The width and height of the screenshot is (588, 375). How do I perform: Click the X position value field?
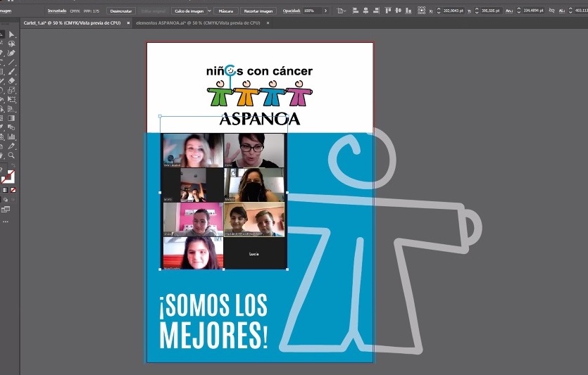453,11
